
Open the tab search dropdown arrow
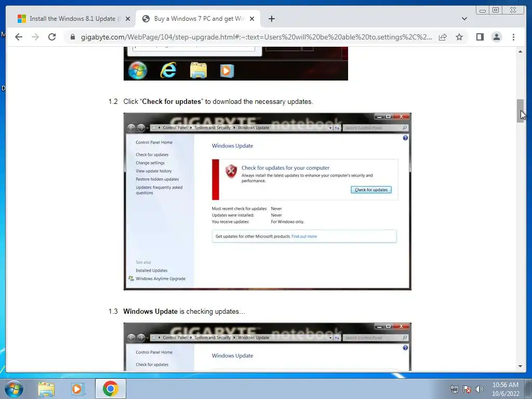click(x=464, y=19)
